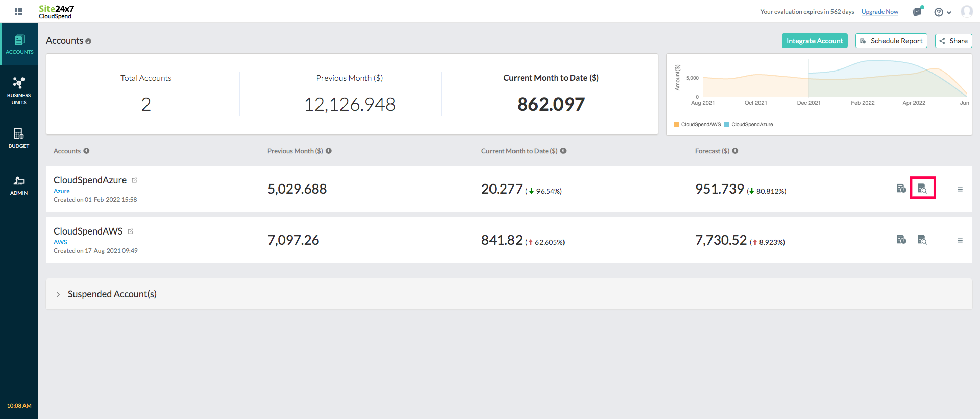980x419 pixels.
Task: Click the notifications announcement icon
Action: click(x=917, y=12)
